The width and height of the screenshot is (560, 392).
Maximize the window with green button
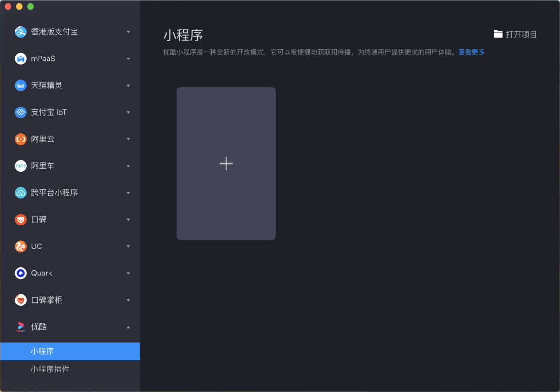pos(30,7)
